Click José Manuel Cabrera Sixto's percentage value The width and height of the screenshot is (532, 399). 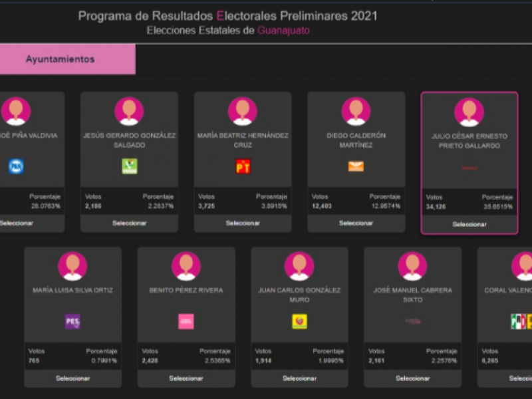(444, 360)
